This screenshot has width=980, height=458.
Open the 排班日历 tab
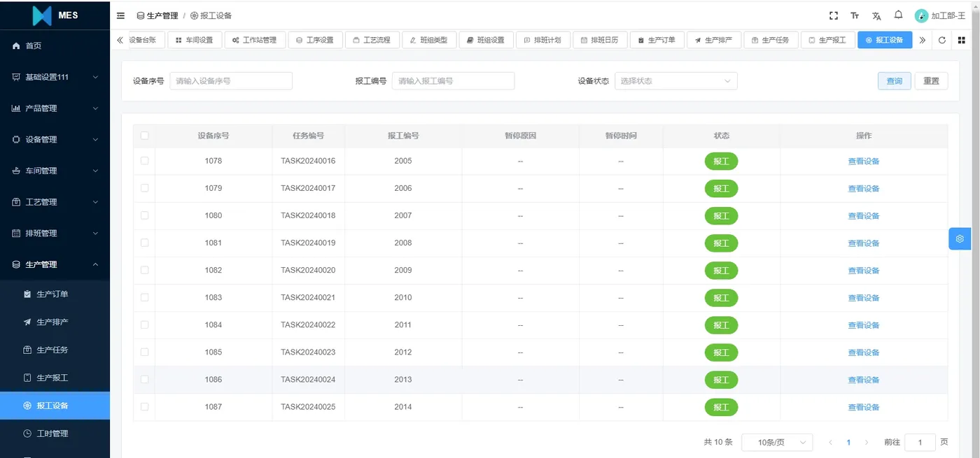[x=600, y=40]
